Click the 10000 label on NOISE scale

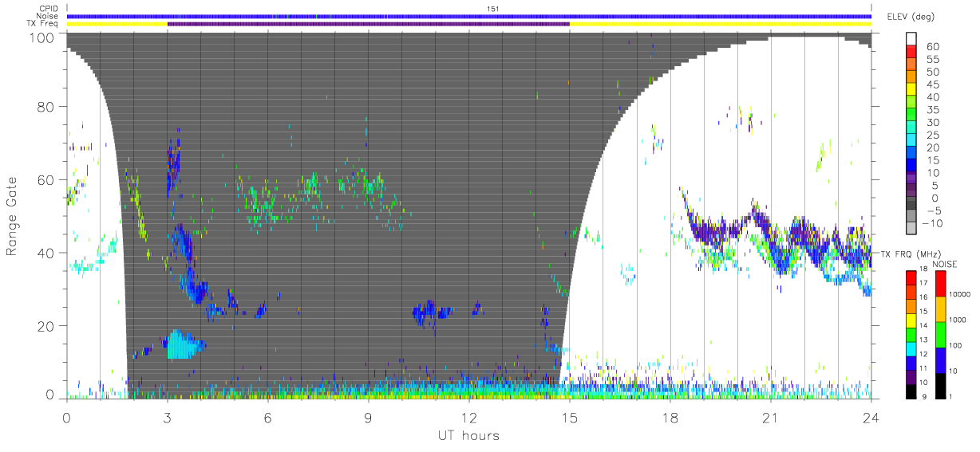[961, 294]
